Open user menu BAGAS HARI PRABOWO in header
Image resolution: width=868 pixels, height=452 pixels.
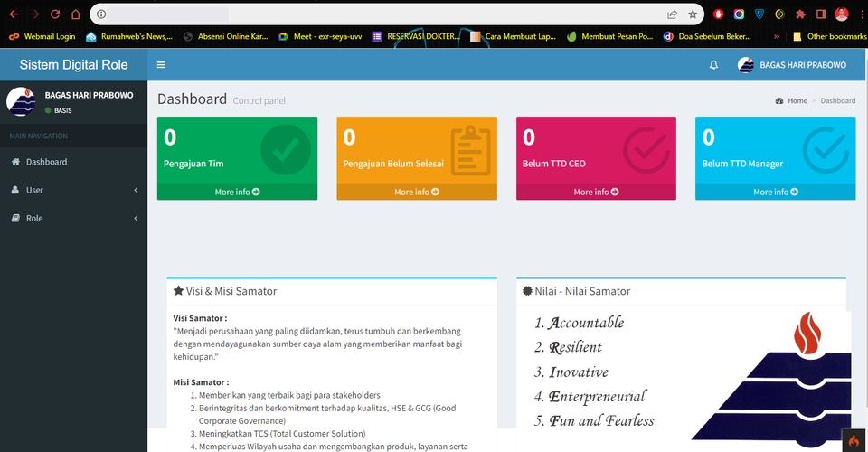point(792,65)
